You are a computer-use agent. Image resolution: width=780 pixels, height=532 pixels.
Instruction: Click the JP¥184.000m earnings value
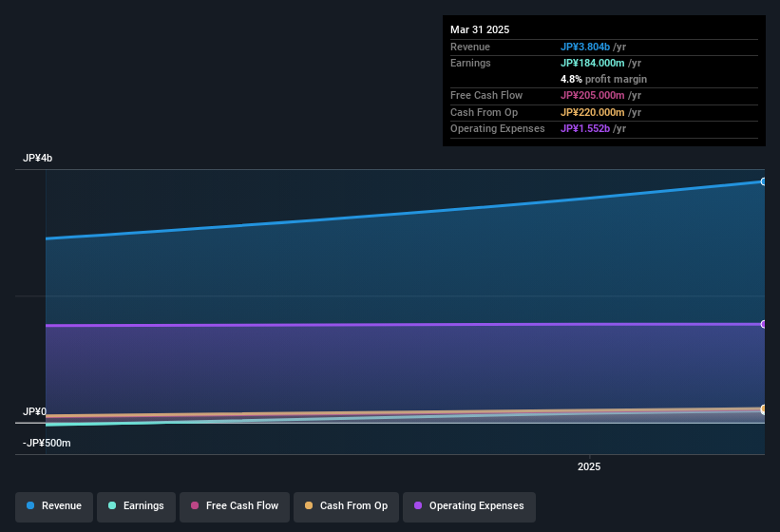[593, 63]
